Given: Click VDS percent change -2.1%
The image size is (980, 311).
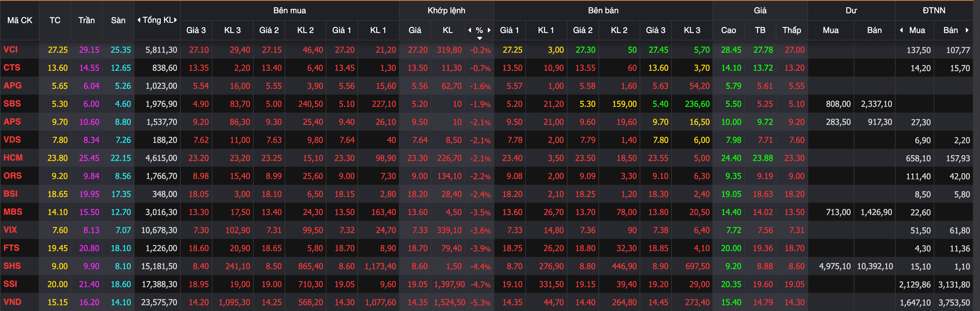Looking at the screenshot, I should tap(480, 140).
